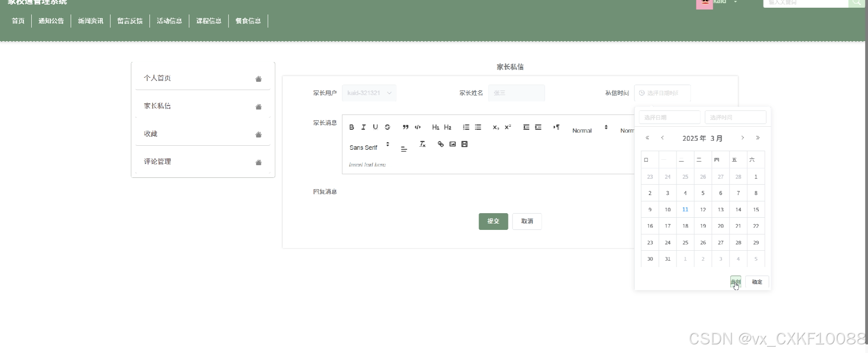Click the 私信时间 datetime field
Viewport: 868px width, 353px height.
(662, 93)
